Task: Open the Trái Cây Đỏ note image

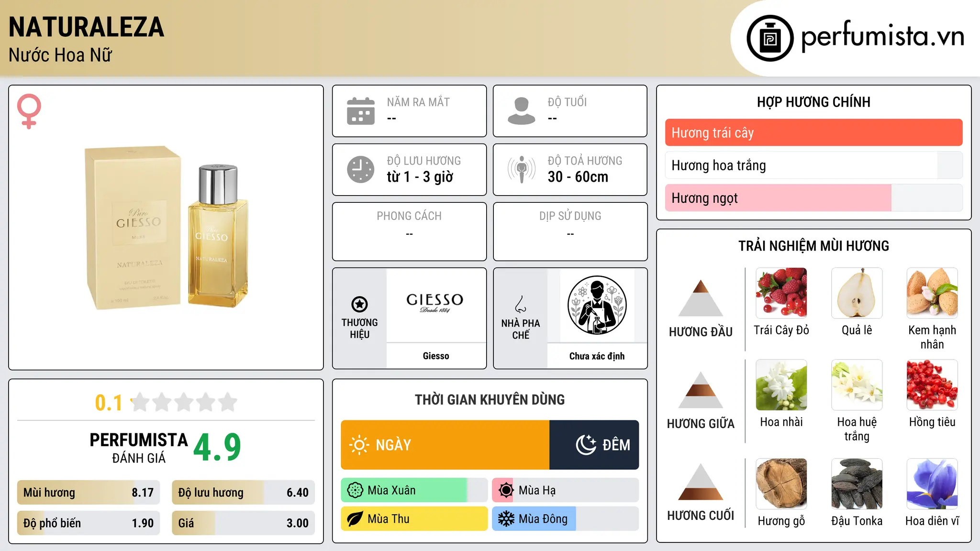Action: pyautogui.click(x=781, y=293)
